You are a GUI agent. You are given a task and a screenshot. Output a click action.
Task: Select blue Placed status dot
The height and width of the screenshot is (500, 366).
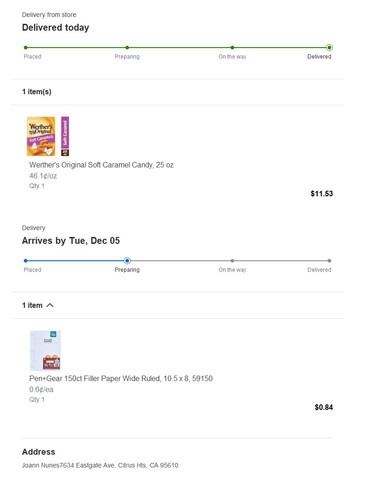26,261
